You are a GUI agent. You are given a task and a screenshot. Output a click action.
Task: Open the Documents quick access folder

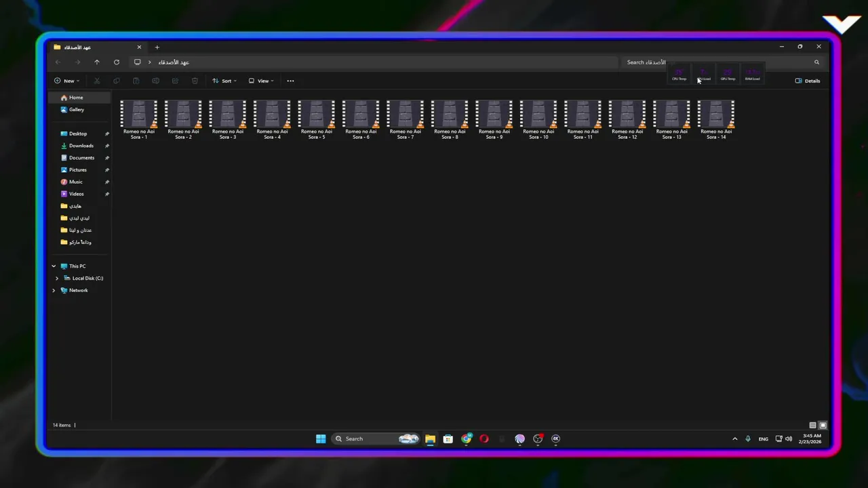pos(81,158)
